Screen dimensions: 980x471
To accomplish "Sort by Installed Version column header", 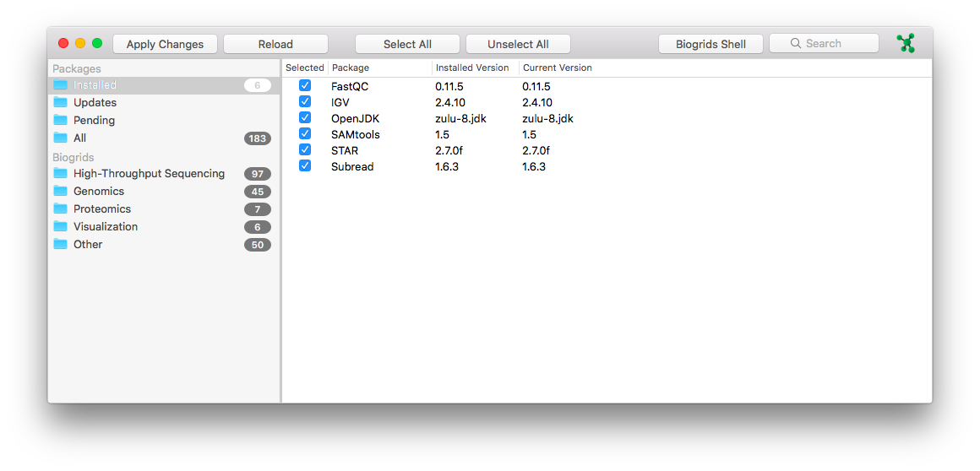I will (473, 68).
